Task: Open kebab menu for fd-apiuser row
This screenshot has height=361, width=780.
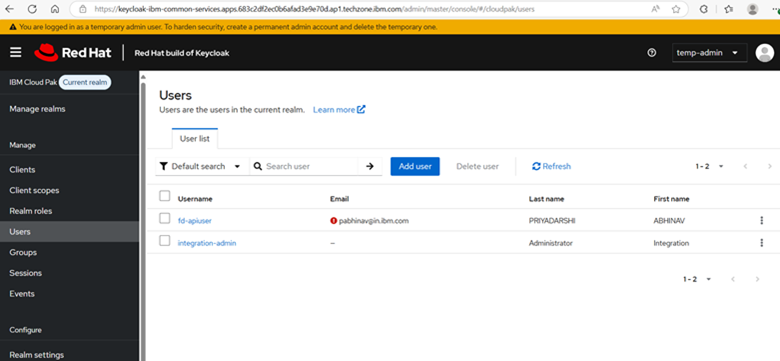Action: 762,220
